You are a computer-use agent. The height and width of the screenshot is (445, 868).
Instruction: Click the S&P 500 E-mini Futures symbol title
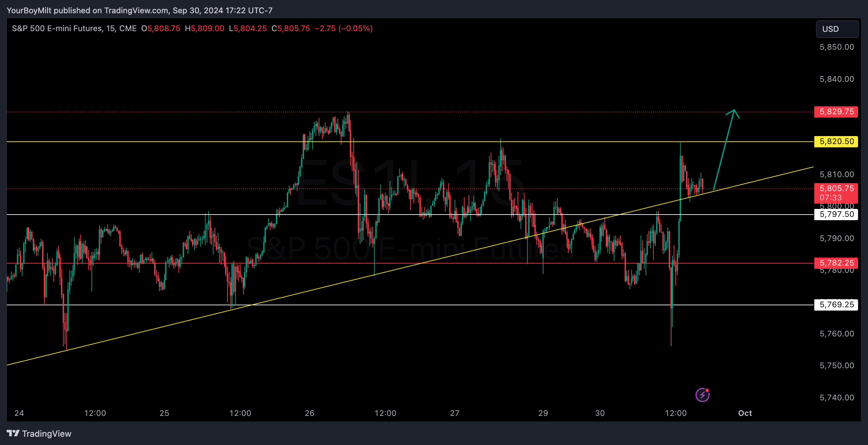[x=57, y=28]
